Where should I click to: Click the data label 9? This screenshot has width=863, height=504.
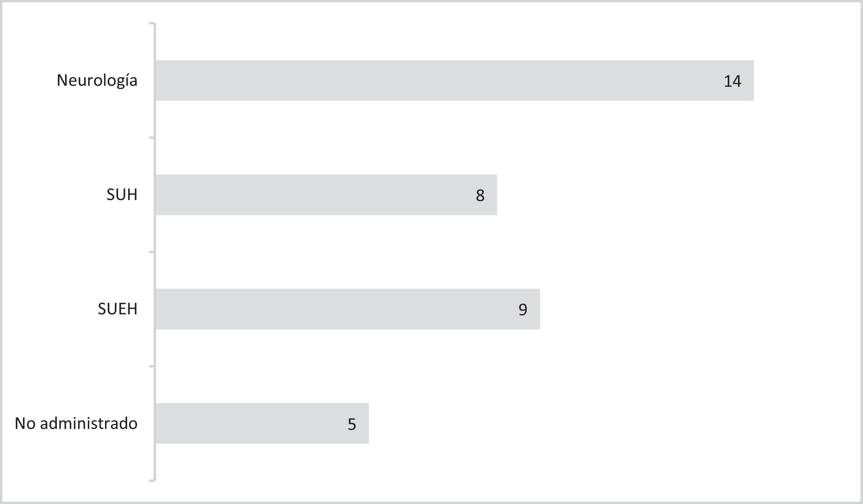click(523, 309)
